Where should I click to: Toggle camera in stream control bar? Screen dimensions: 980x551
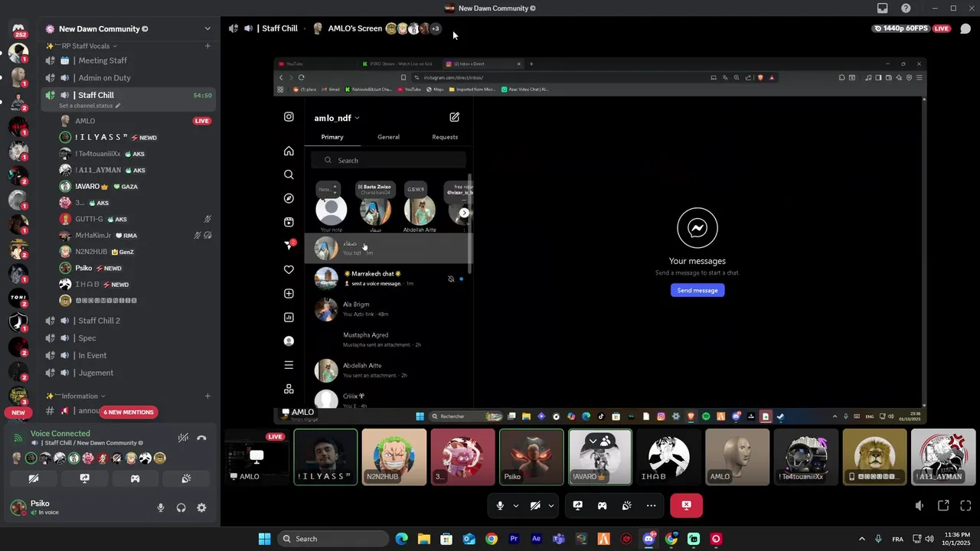coord(535,505)
